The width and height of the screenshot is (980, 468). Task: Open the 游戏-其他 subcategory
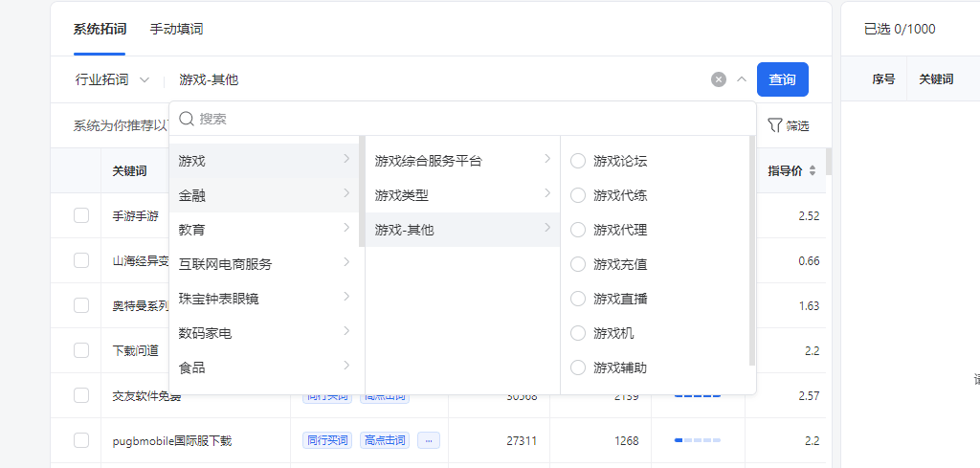click(x=462, y=230)
